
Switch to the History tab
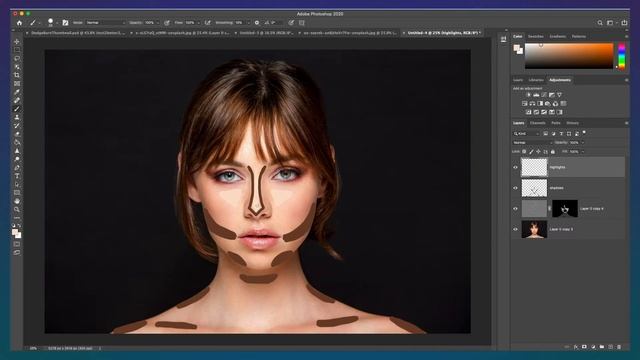(x=573, y=123)
